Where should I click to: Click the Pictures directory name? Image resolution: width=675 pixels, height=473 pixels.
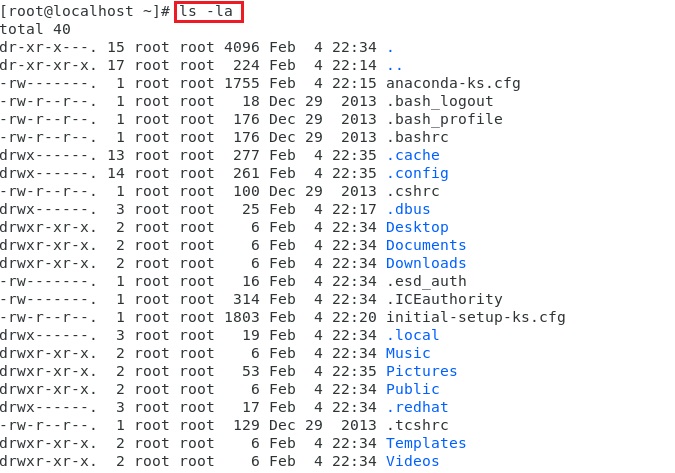click(421, 371)
